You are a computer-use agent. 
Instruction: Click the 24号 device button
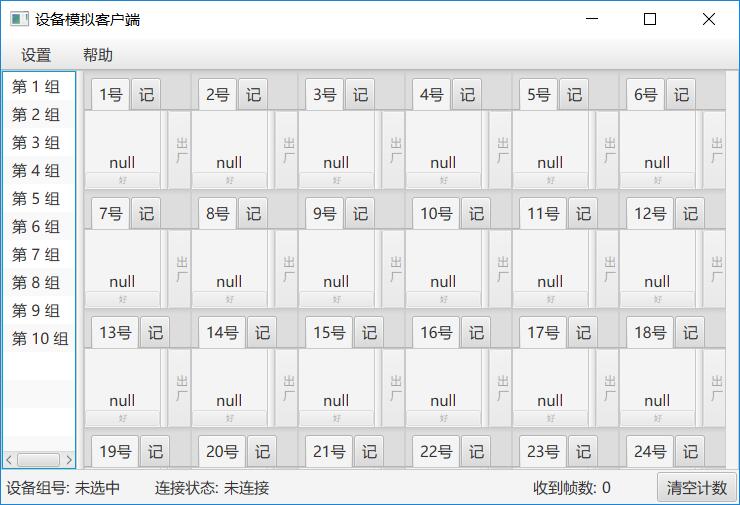click(x=650, y=451)
